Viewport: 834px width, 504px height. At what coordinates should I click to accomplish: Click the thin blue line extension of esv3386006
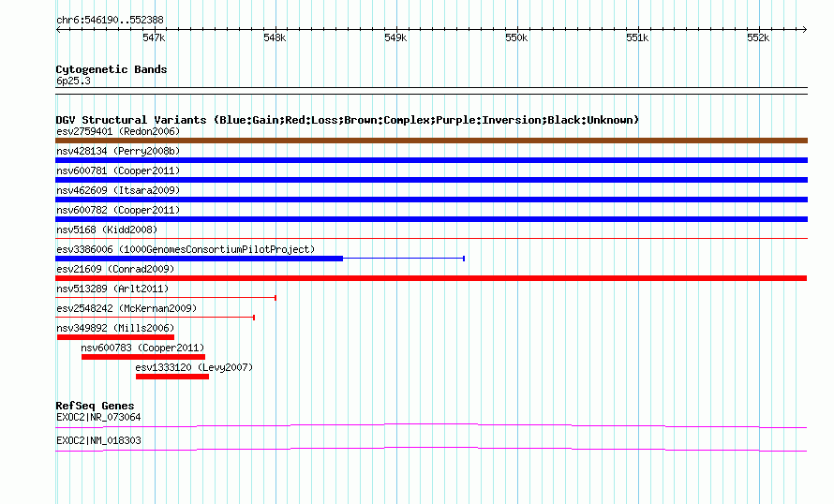pos(404,259)
